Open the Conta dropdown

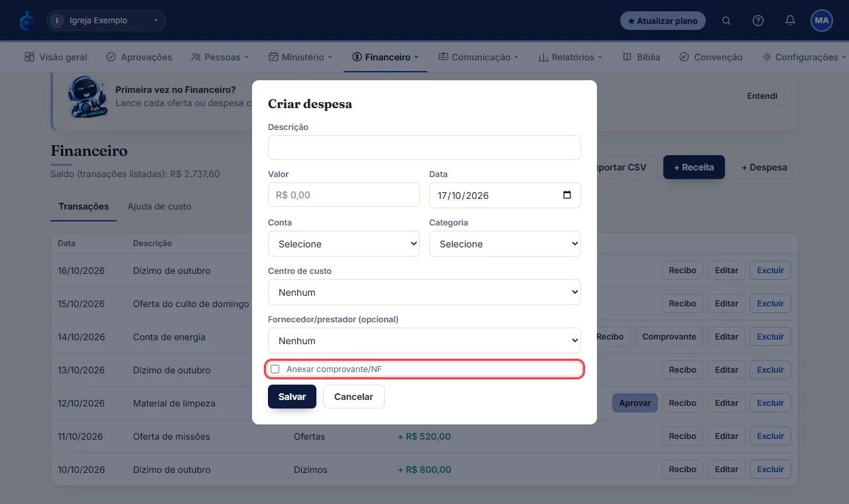[x=344, y=244]
